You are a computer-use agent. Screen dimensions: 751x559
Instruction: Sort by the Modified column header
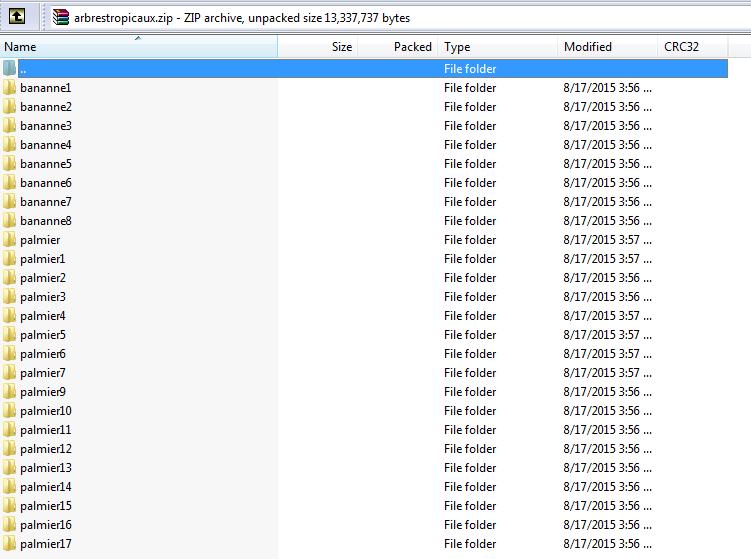pyautogui.click(x=606, y=47)
